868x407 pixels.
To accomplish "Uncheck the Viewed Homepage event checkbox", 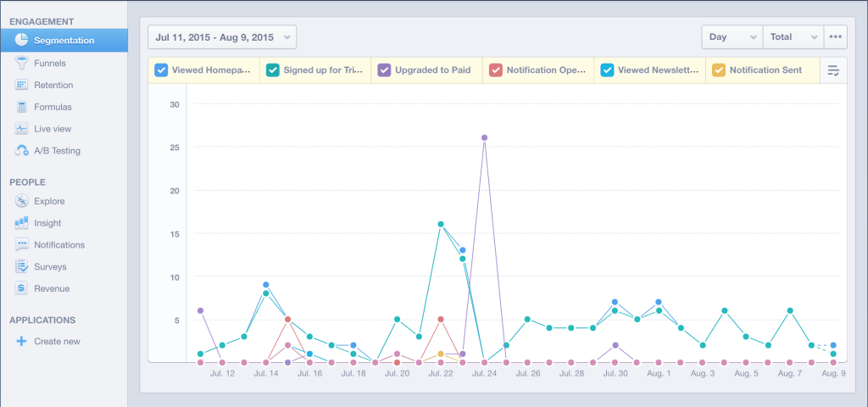I will point(160,70).
